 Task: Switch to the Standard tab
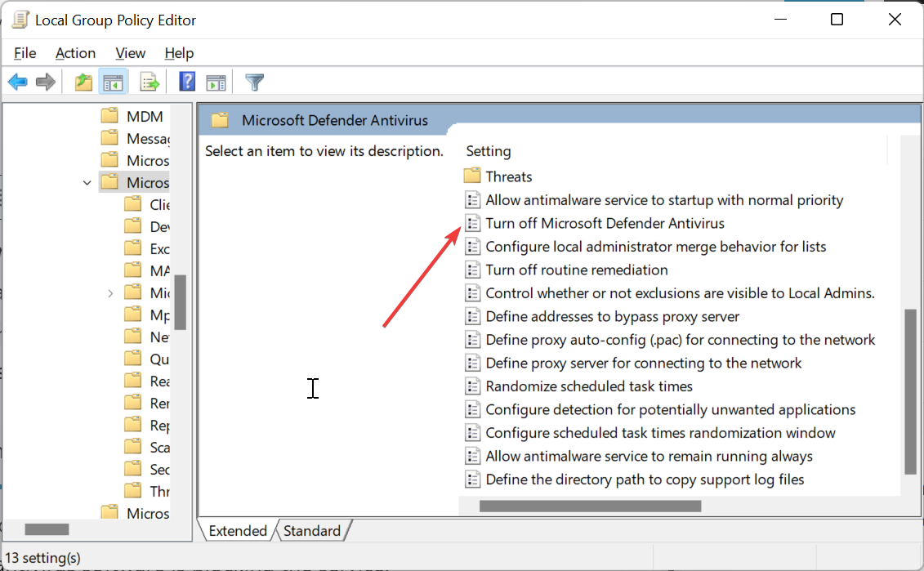point(312,530)
